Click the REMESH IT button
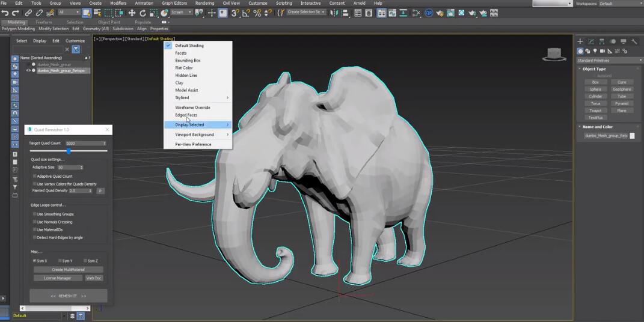The width and height of the screenshot is (644, 322). 68,296
